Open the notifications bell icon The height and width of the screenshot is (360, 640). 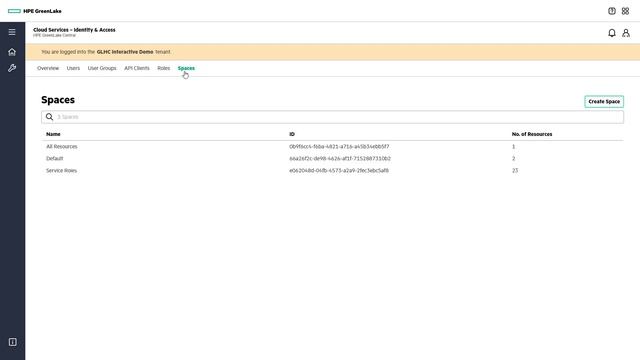click(611, 33)
